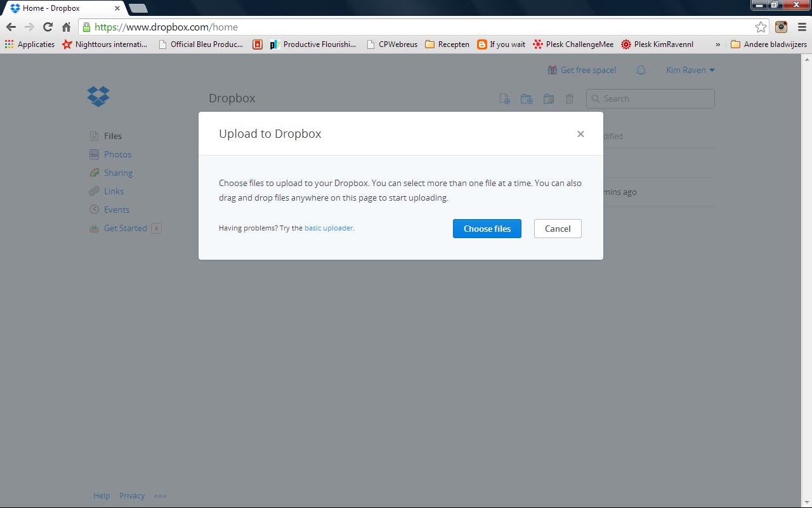The height and width of the screenshot is (508, 812).
Task: Click the Dropbox logo icon
Action: [x=98, y=96]
